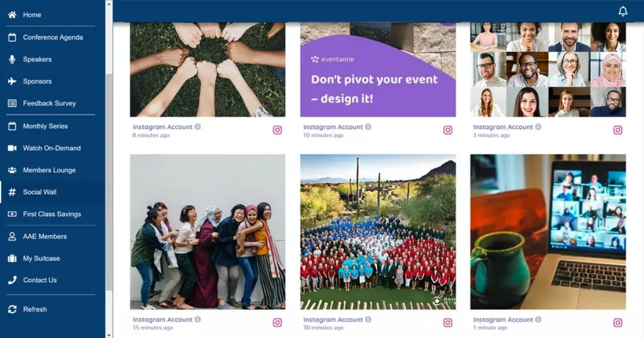The image size is (644, 338).
Task: Click sidebar scrollbar down arrow
Action: click(109, 335)
